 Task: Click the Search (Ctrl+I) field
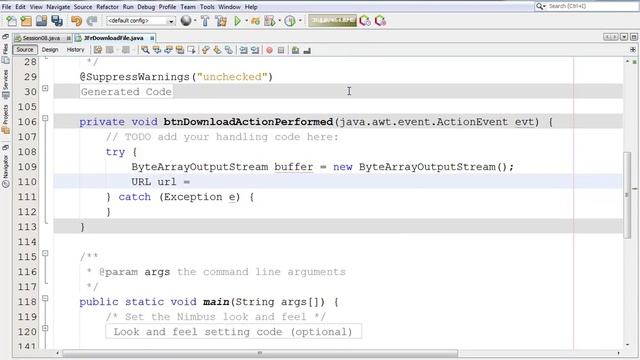pos(587,6)
